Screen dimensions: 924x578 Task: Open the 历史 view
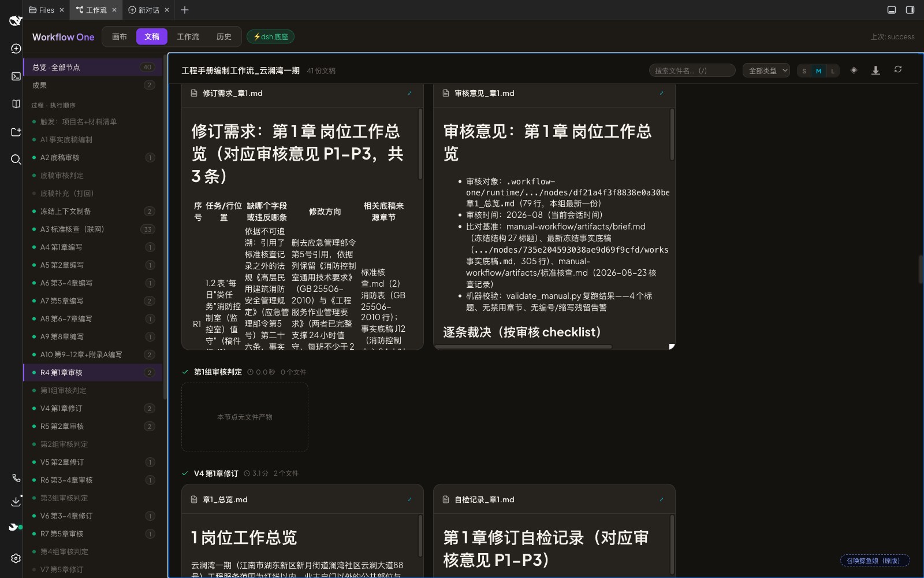(x=224, y=36)
